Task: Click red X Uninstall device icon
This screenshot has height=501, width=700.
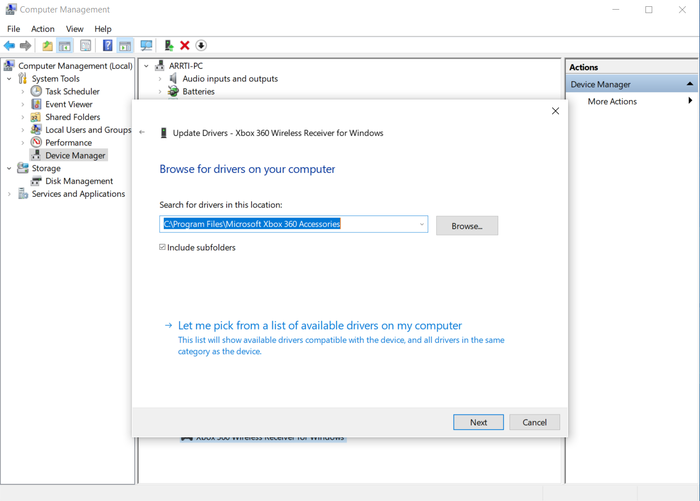Action: (x=185, y=46)
